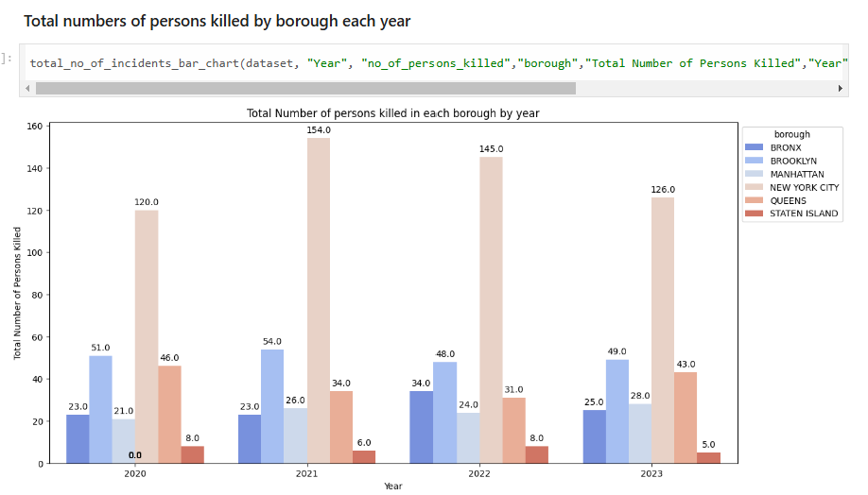
Task: Click the NEW YORK CITY legend swatch
Action: [754, 187]
